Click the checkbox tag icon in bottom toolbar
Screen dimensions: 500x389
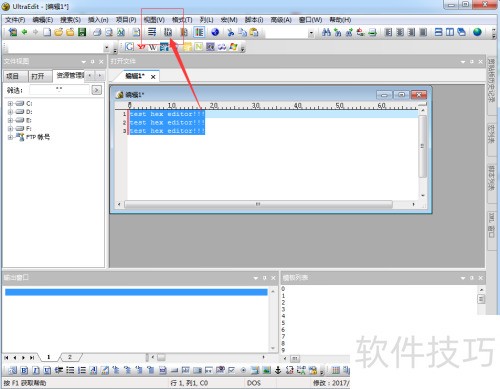(232, 370)
